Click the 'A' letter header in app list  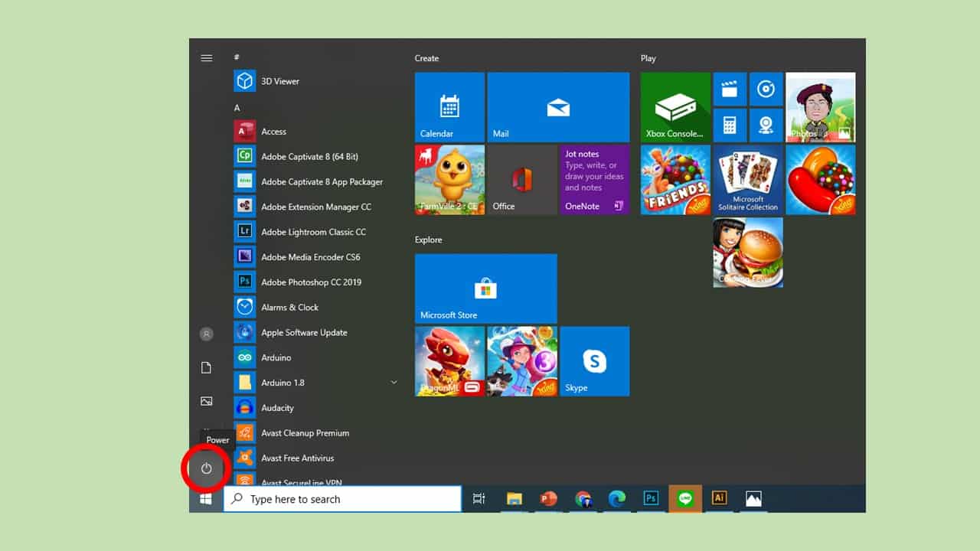tap(237, 108)
